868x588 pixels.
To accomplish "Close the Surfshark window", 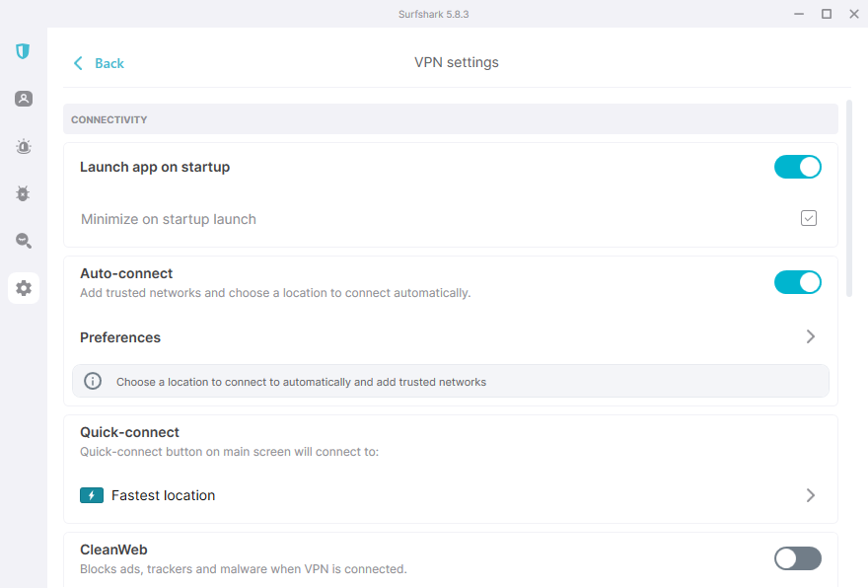I will [852, 14].
